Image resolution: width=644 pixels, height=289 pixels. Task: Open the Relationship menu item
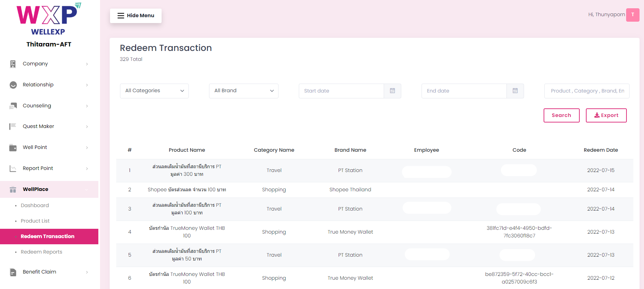pos(49,85)
